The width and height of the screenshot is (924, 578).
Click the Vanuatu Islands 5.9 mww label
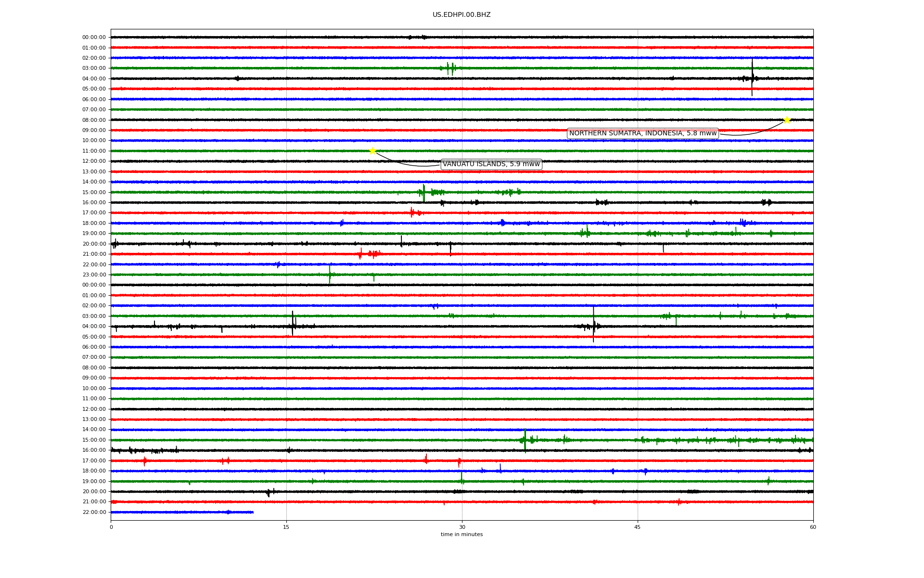coord(491,164)
